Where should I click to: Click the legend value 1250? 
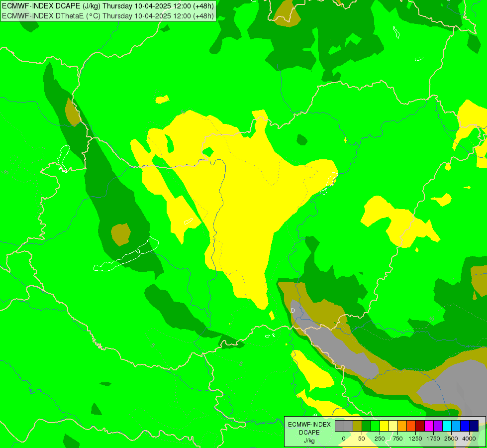coord(415,439)
